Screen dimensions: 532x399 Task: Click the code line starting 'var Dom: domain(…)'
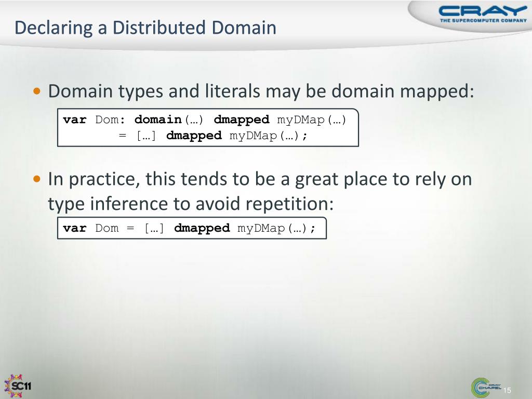(204, 120)
